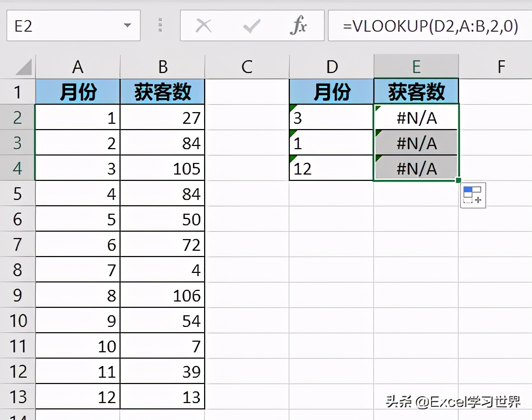Select cell B9 with value 106
This screenshot has width=532, height=420.
tap(162, 295)
